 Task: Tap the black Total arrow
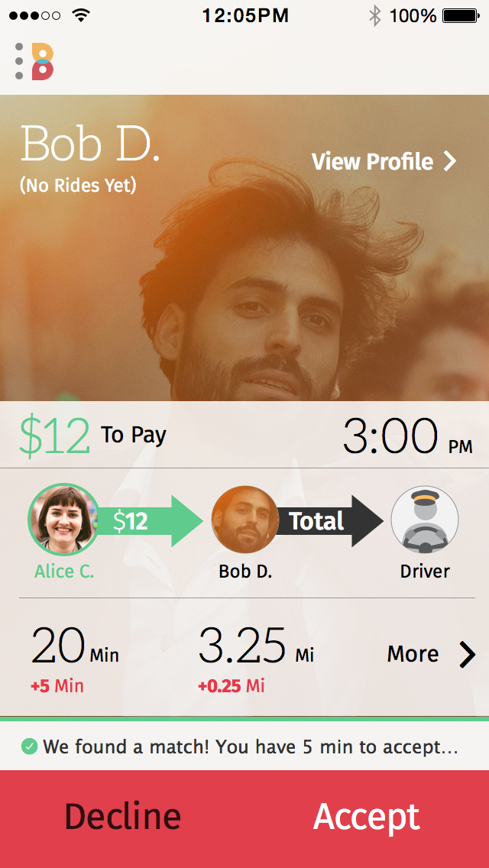tap(331, 521)
